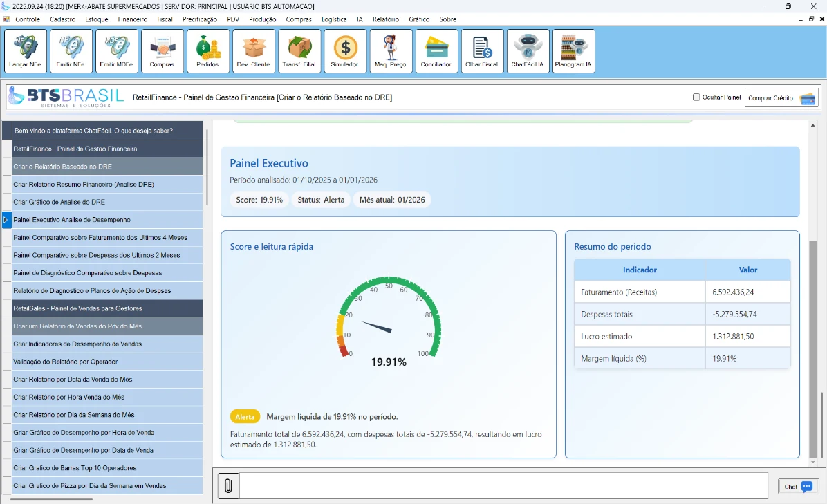Click the sidebar list vertical scrollbar

207,167
